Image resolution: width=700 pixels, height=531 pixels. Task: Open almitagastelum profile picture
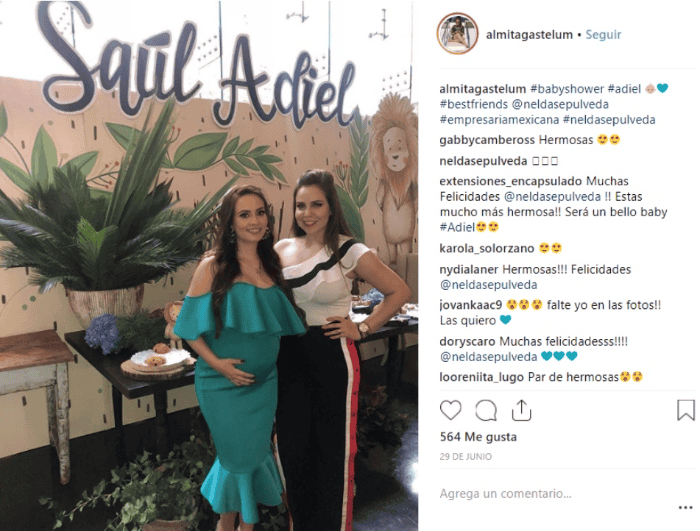(x=458, y=33)
